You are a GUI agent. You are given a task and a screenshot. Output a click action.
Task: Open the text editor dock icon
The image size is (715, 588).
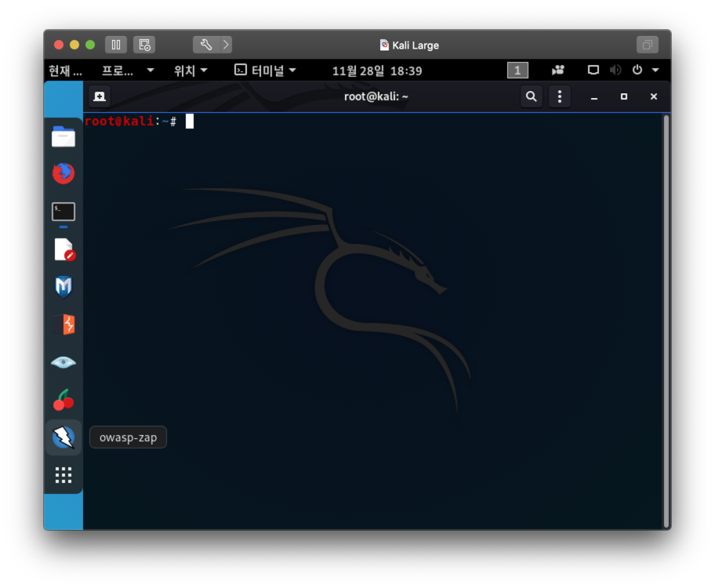pyautogui.click(x=64, y=249)
